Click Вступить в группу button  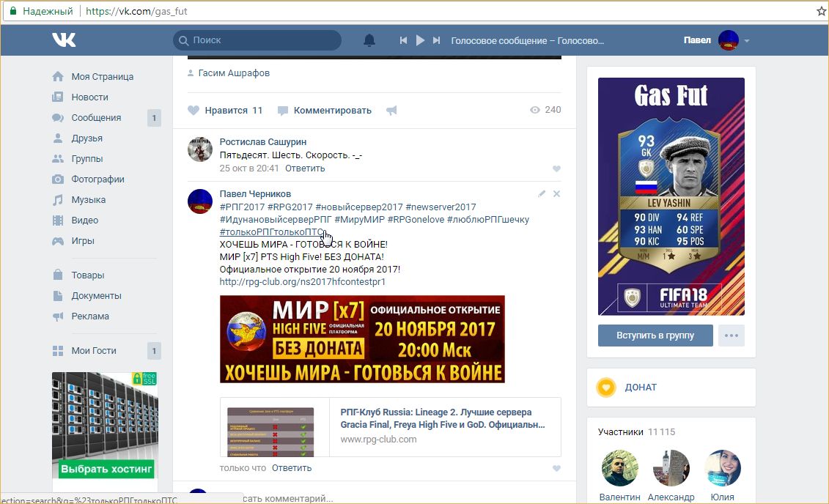(655, 336)
